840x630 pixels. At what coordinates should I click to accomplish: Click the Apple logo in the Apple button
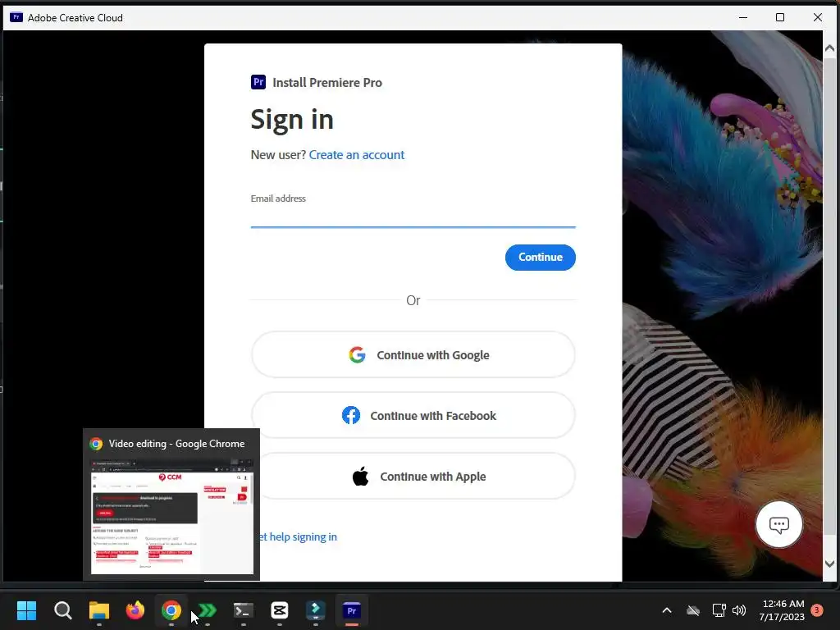(361, 476)
